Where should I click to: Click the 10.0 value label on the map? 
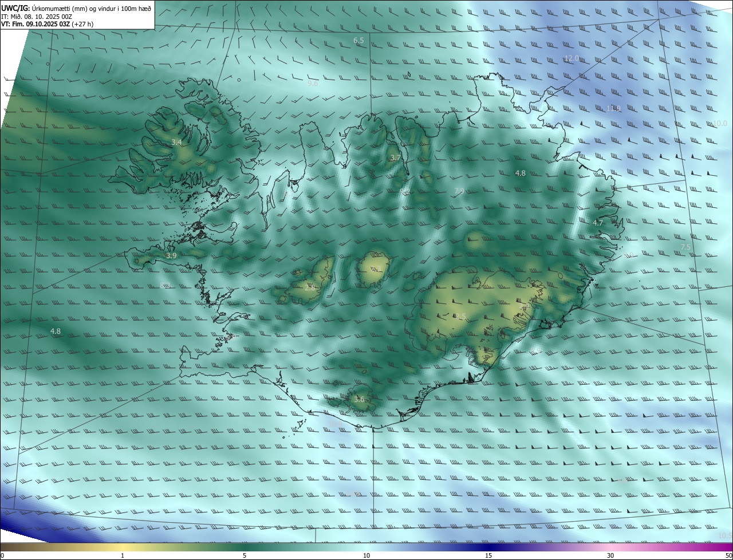coord(720,124)
